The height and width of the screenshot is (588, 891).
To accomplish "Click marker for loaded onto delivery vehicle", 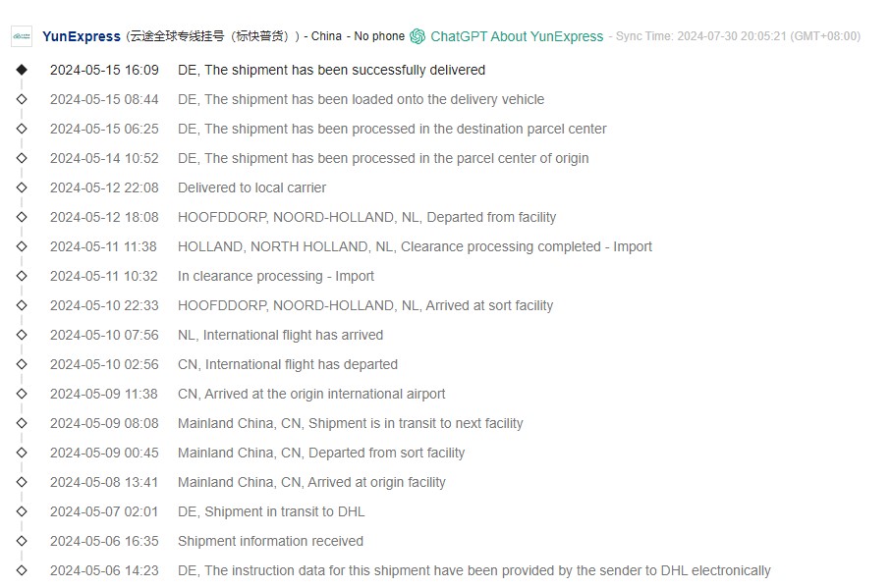I will point(22,99).
